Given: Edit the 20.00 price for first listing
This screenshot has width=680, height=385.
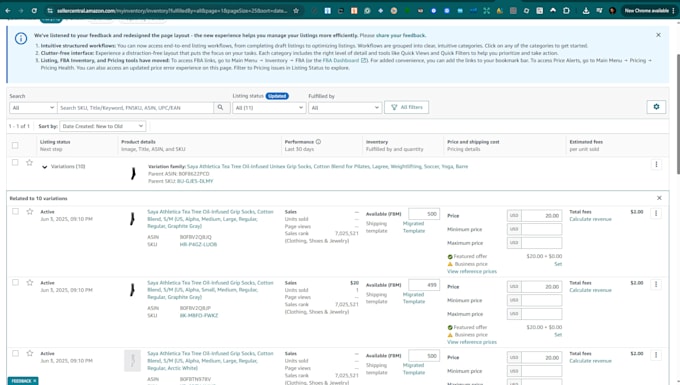Looking at the screenshot, I should coord(541,215).
